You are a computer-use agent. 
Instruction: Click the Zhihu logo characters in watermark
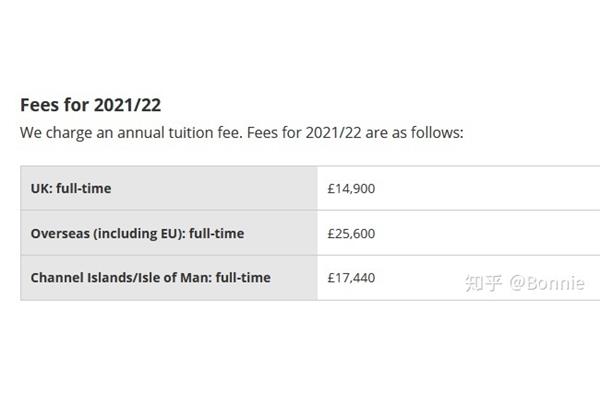(483, 283)
